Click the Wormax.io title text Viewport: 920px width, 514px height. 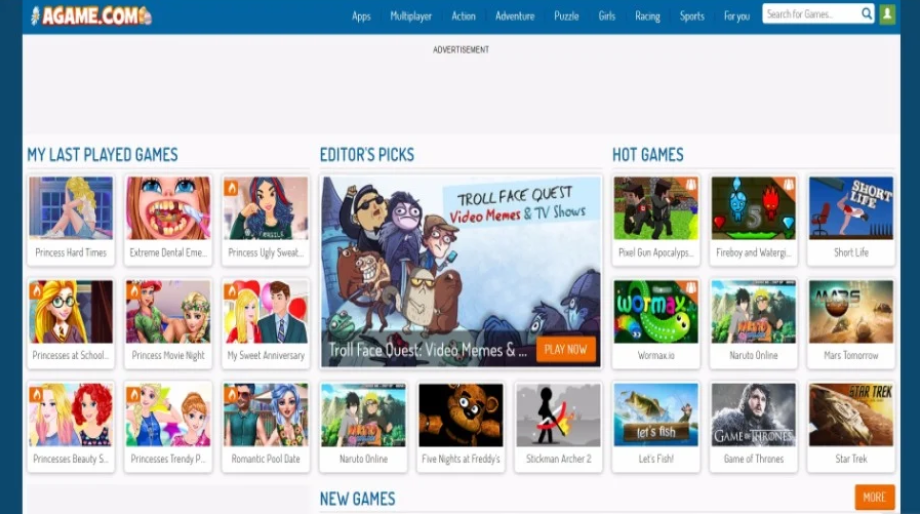click(656, 356)
